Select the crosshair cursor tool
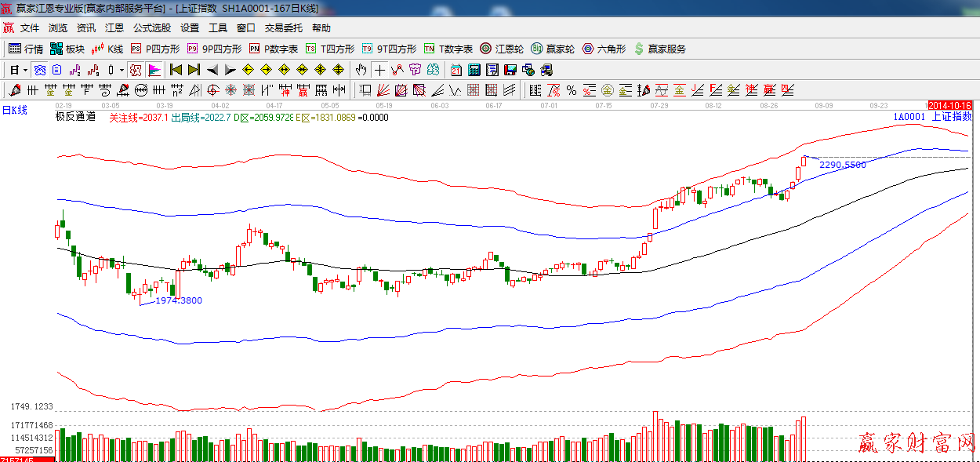Screen dimensions: 980x462 [x=379, y=70]
